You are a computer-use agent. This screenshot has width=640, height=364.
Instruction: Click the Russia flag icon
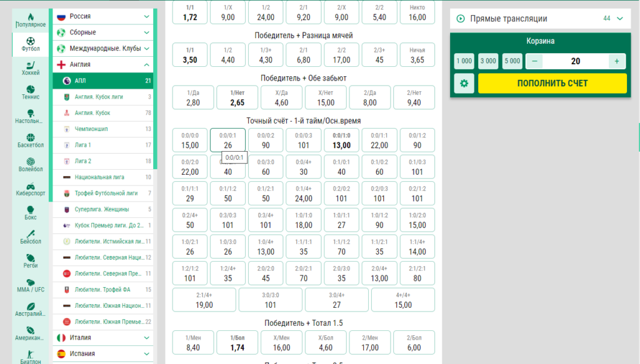[61, 16]
